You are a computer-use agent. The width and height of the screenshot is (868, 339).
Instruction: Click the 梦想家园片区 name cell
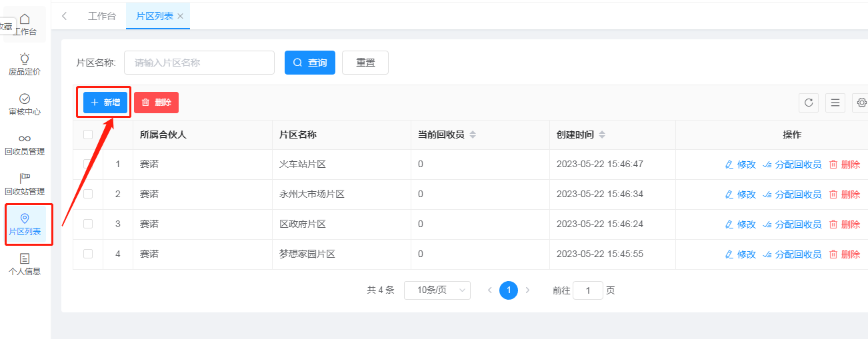(x=307, y=254)
